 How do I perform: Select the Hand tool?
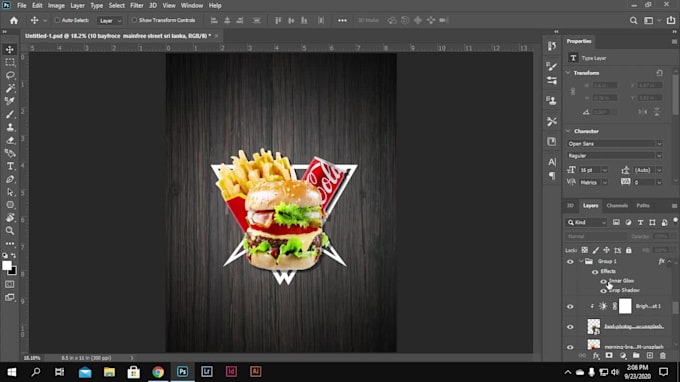coord(10,218)
